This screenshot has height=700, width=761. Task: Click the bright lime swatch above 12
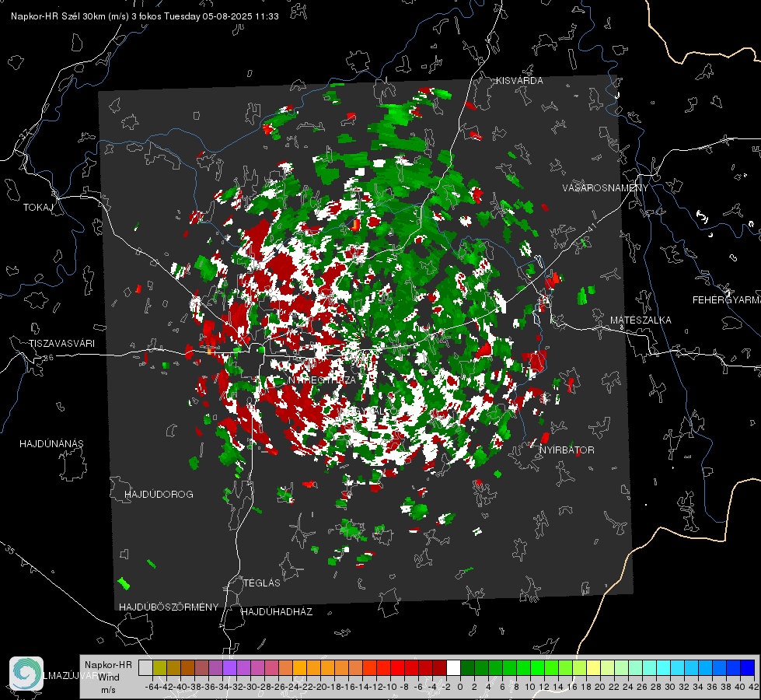[551, 667]
